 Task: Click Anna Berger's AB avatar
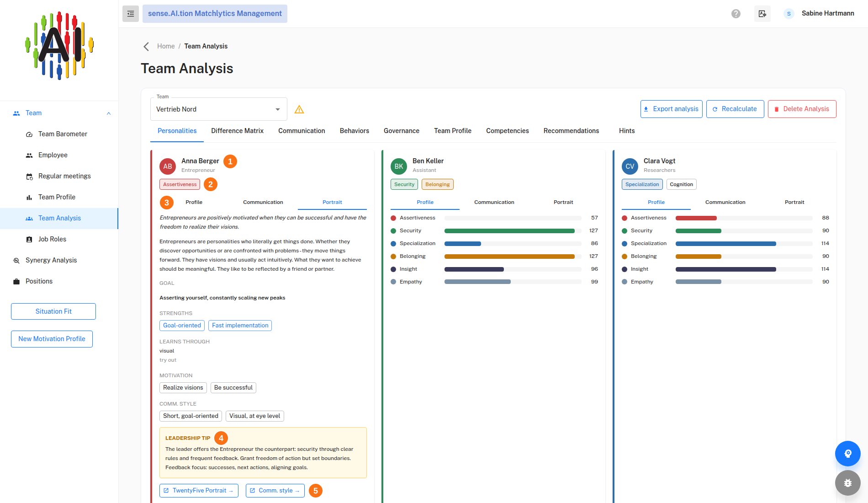[168, 166]
